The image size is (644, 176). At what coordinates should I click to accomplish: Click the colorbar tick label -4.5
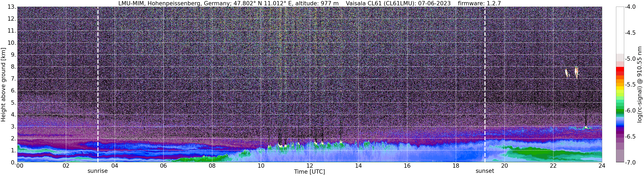click(x=631, y=33)
